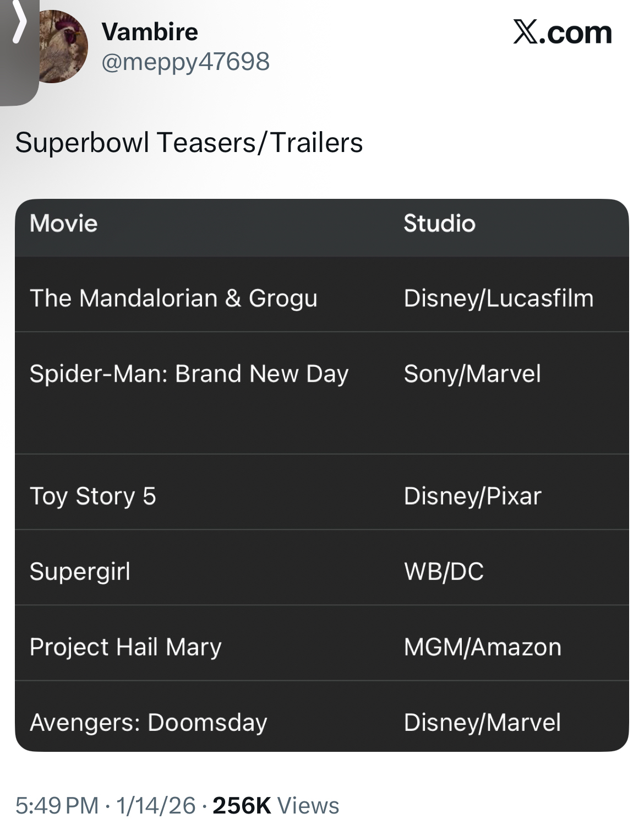Expand the side panel chevron arrow

pos(19,25)
